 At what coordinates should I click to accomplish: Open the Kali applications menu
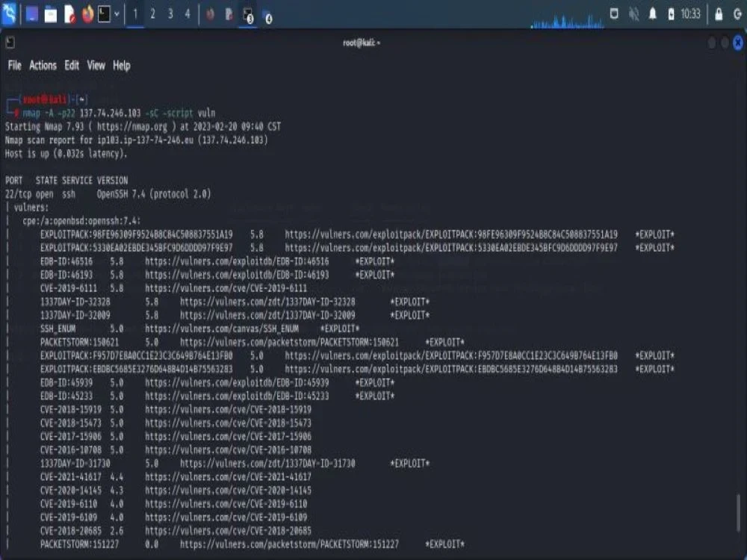tap(9, 13)
